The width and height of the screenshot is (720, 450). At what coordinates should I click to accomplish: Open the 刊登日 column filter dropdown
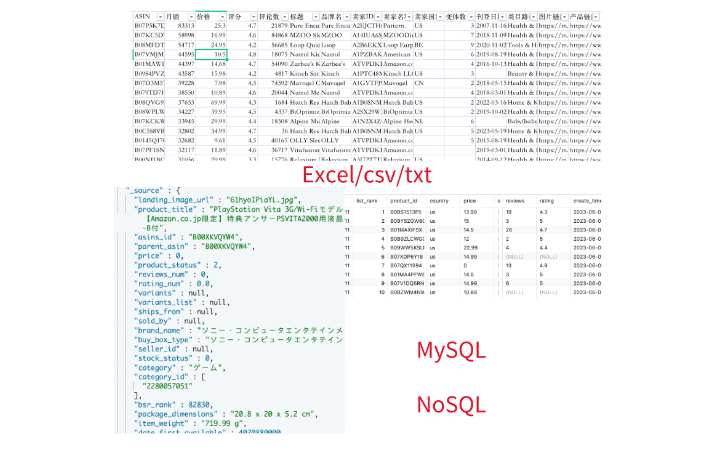[502, 17]
